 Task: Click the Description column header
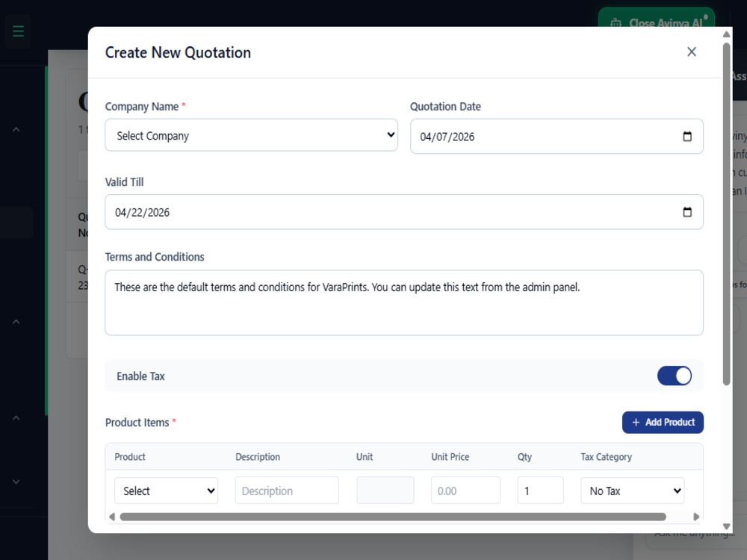coord(258,457)
